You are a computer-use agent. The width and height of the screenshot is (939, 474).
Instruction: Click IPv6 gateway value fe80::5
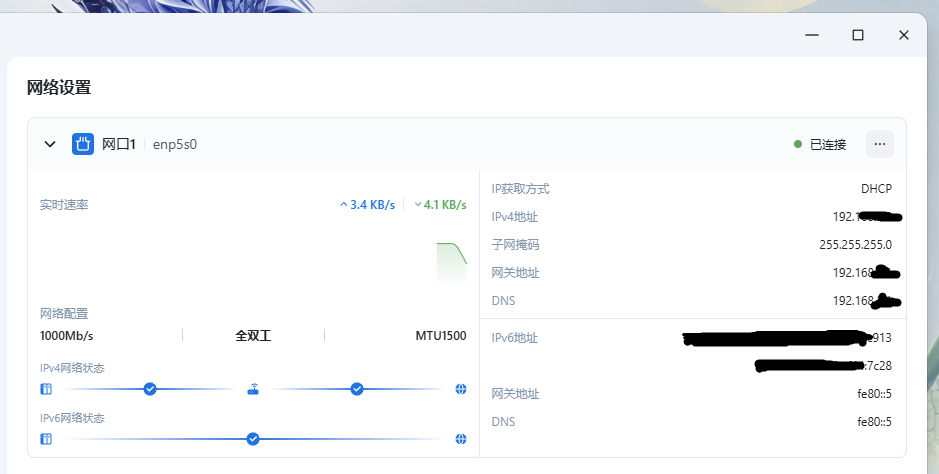[x=874, y=394]
